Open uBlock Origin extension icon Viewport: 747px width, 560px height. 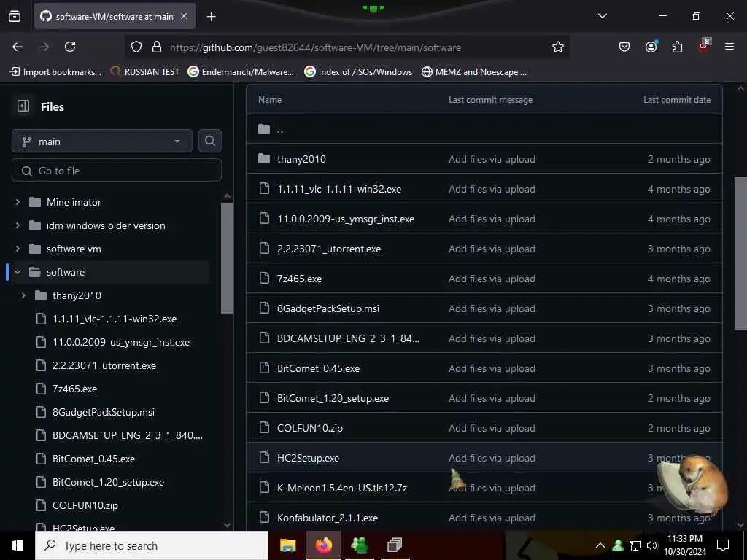(x=704, y=46)
